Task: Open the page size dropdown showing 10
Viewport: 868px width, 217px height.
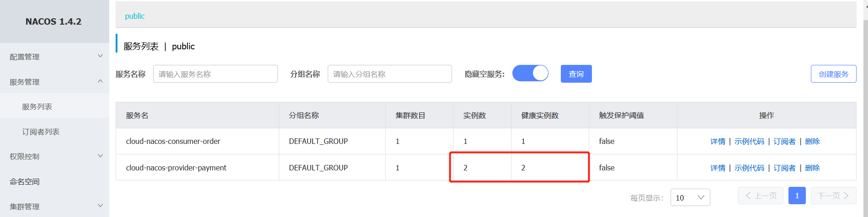Action: pyautogui.click(x=690, y=197)
